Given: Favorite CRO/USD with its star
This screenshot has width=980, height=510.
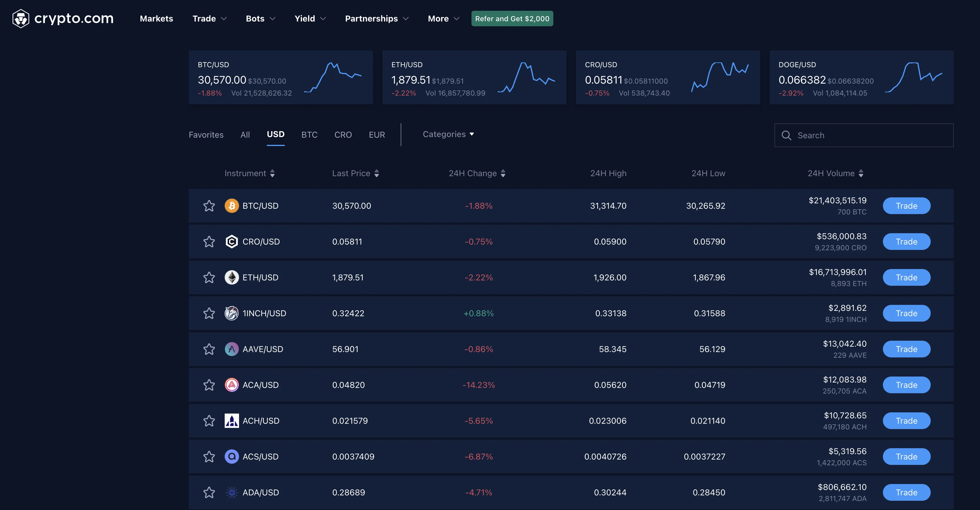Looking at the screenshot, I should pos(209,242).
